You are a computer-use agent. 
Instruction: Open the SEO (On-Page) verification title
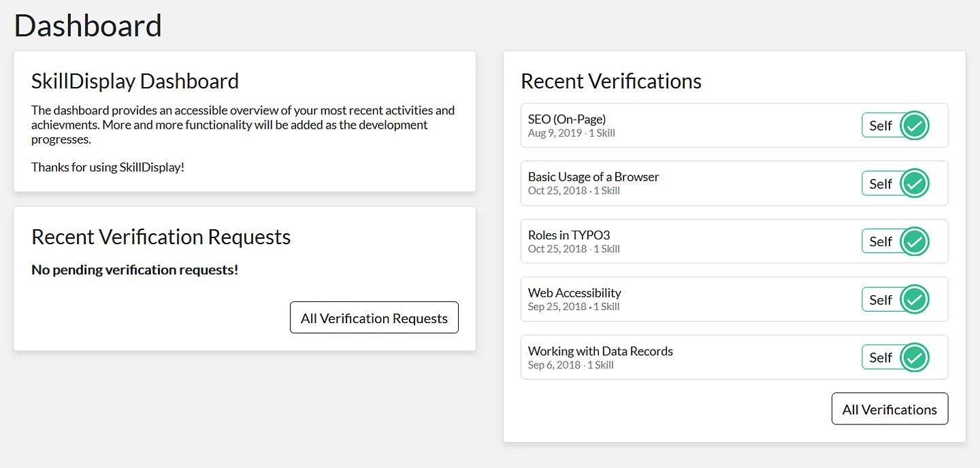(566, 119)
